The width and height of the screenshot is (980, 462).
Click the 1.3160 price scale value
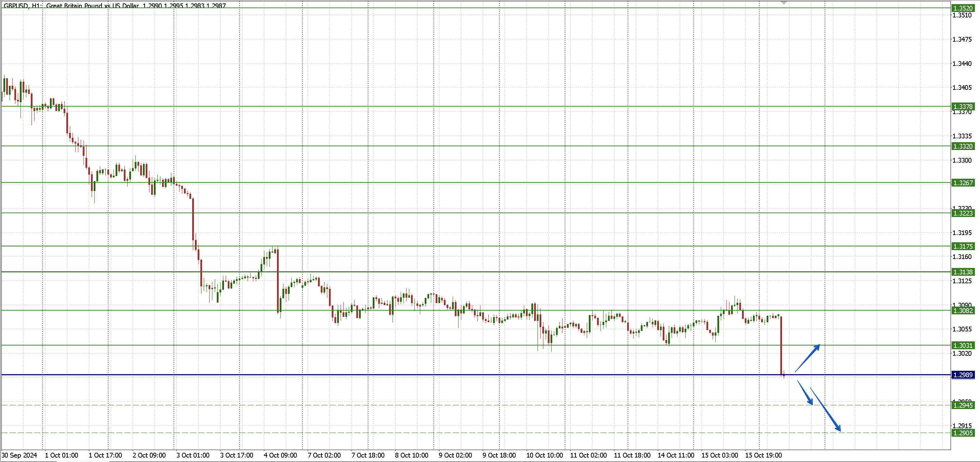[x=962, y=257]
